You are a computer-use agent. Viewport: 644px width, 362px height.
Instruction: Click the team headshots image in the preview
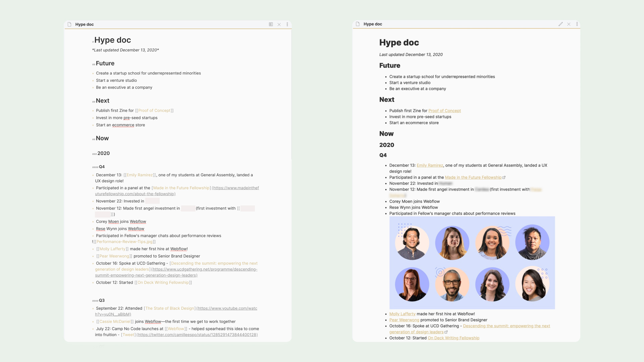click(472, 263)
